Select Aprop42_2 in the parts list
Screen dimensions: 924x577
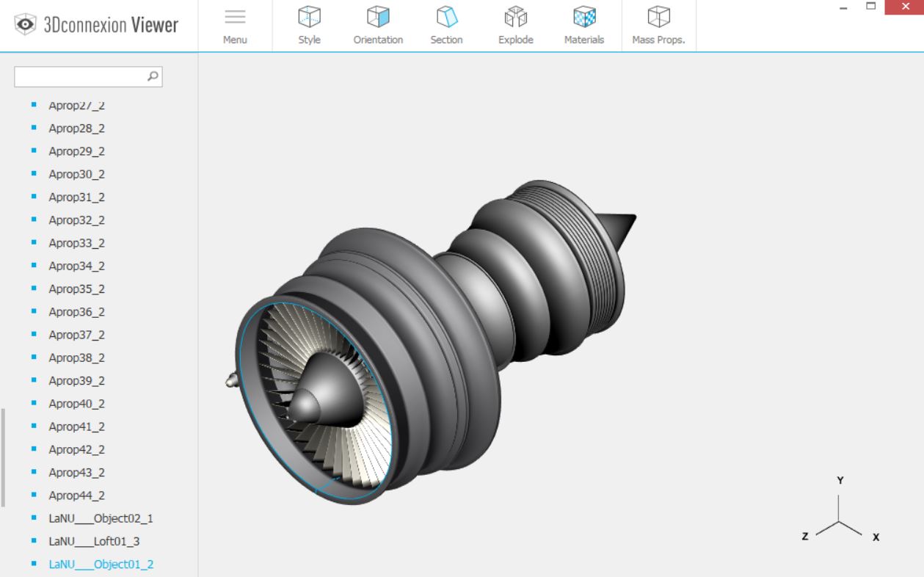[76, 449]
